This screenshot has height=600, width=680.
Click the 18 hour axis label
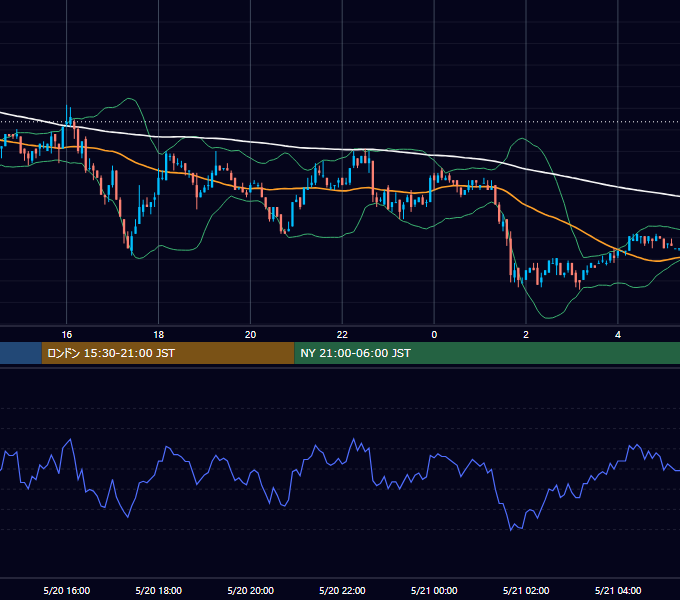(159, 335)
